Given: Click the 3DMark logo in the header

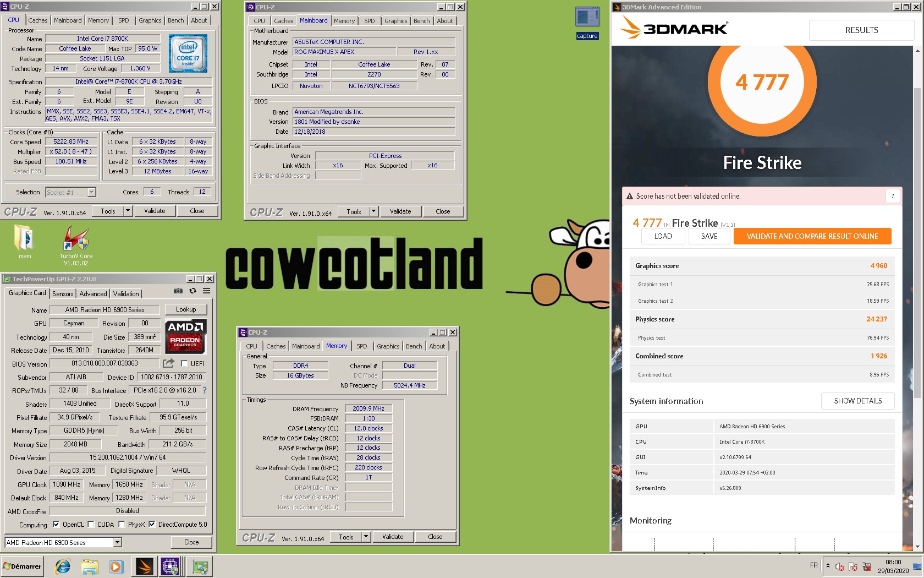Looking at the screenshot, I should 674,28.
